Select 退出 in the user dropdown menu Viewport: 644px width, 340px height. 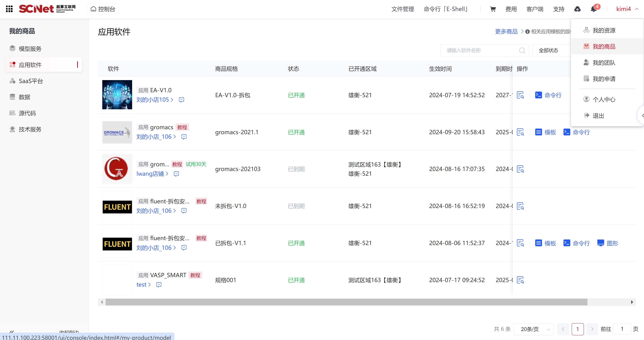[598, 116]
